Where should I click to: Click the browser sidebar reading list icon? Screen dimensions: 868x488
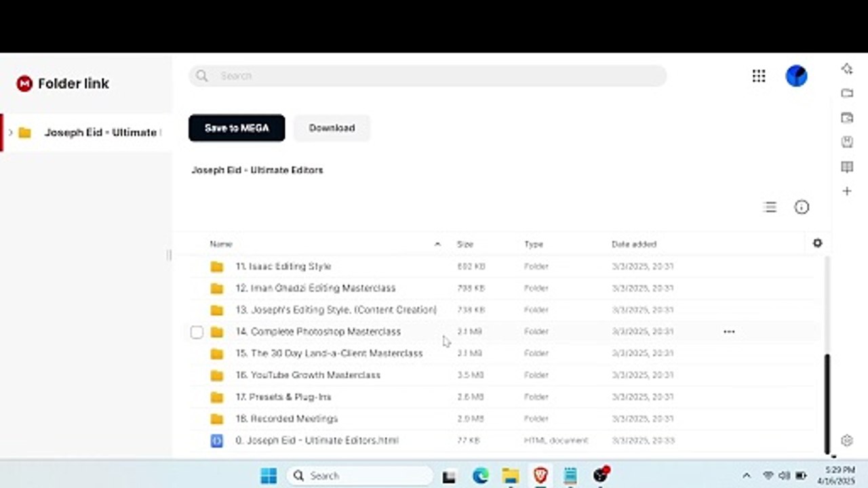[847, 167]
